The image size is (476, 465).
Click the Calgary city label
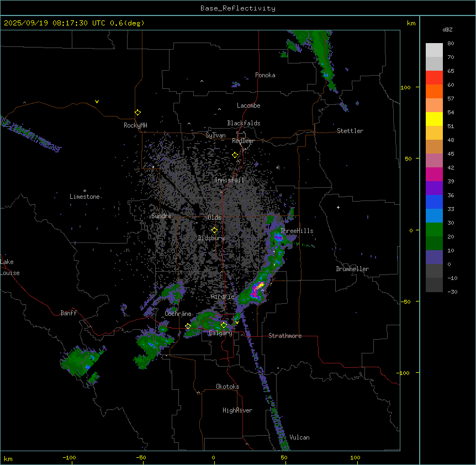pos(220,333)
